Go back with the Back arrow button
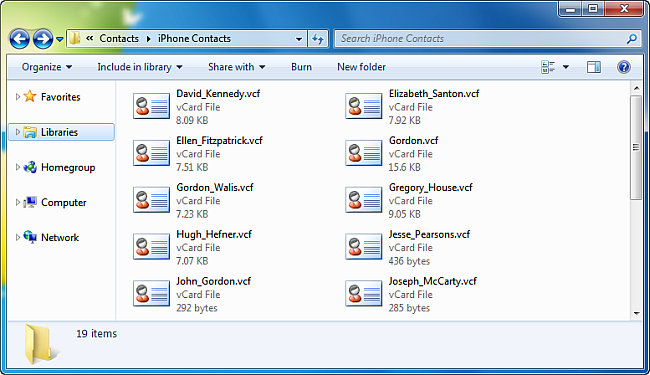The width and height of the screenshot is (650, 375). (19, 39)
